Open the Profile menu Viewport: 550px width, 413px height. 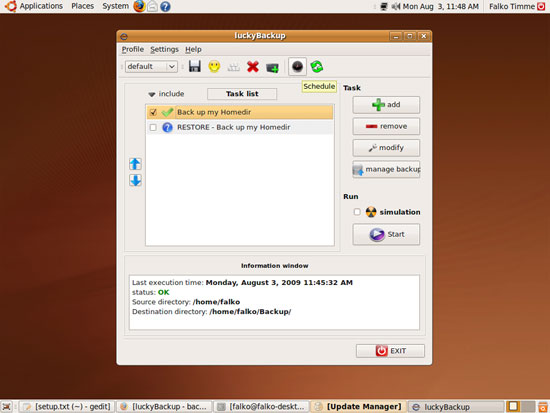(133, 49)
